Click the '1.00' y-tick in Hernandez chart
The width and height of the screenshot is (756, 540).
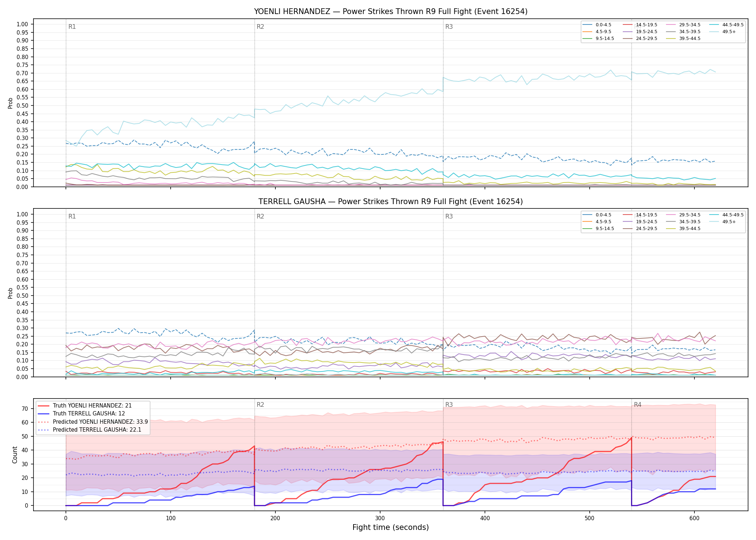coord(22,24)
